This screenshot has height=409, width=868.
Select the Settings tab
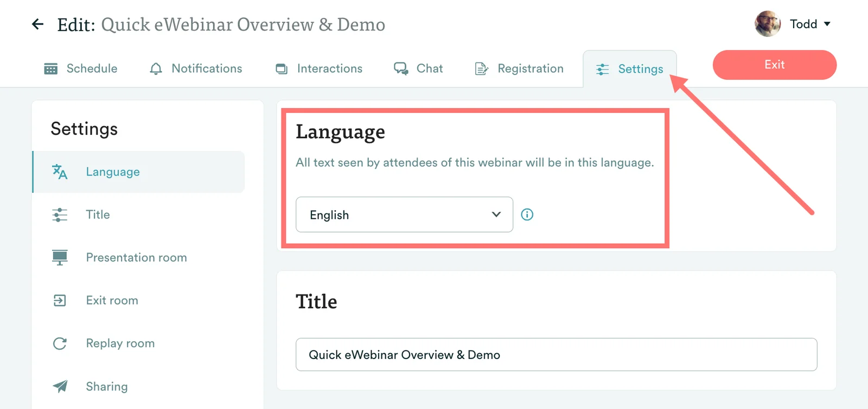tap(629, 69)
